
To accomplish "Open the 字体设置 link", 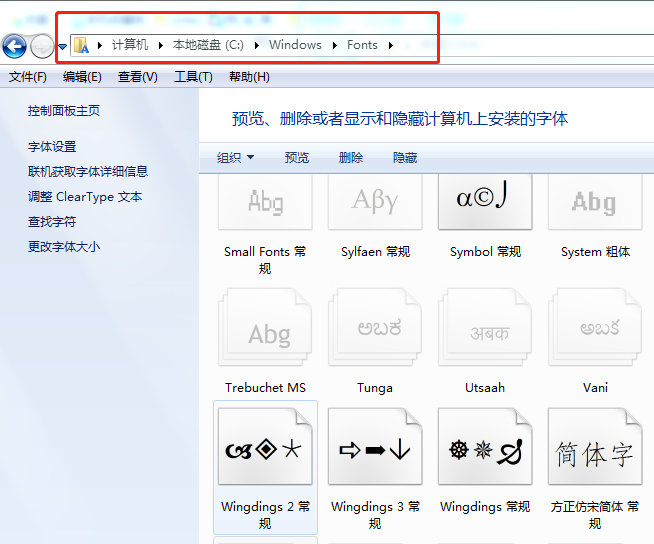I will click(x=52, y=147).
